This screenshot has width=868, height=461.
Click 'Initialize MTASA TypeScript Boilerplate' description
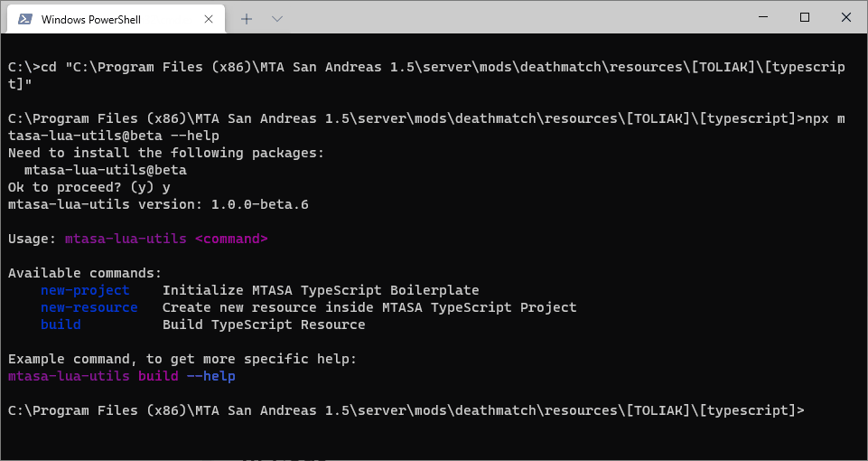point(321,290)
